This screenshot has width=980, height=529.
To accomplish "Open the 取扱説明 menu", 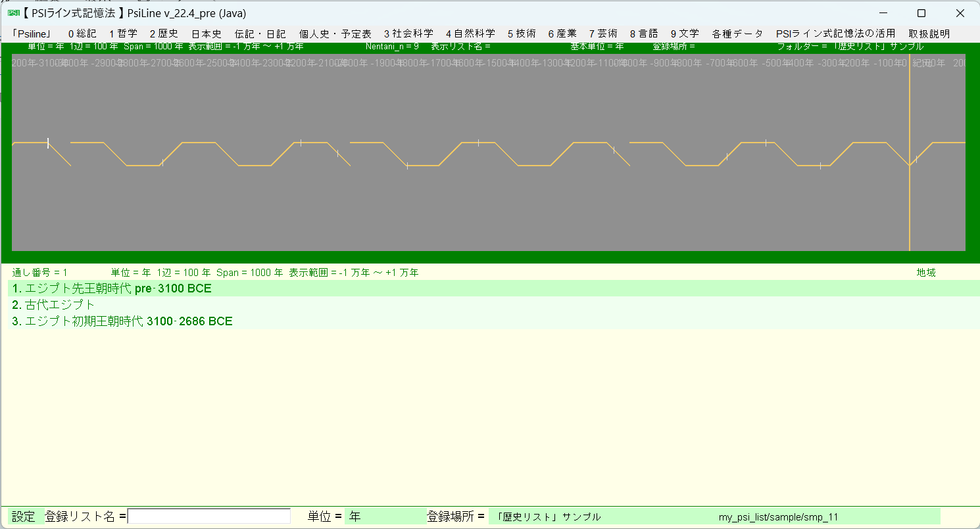I will [x=929, y=34].
